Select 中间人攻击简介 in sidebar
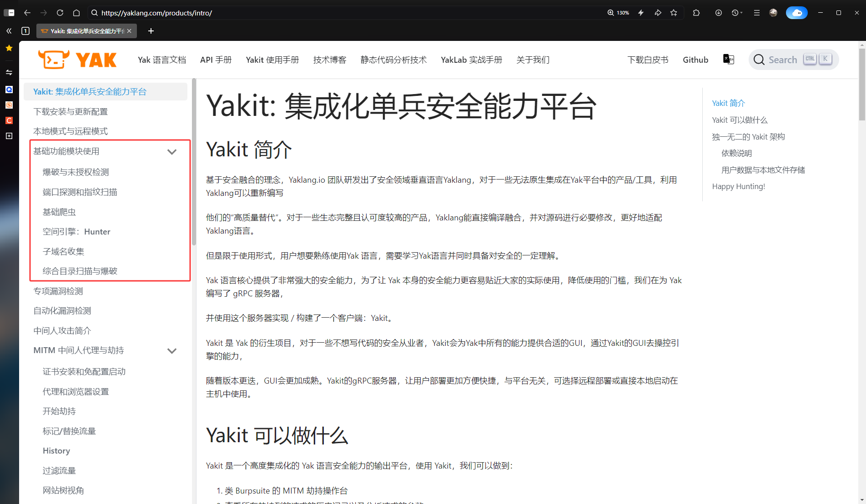The image size is (866, 504). point(62,330)
